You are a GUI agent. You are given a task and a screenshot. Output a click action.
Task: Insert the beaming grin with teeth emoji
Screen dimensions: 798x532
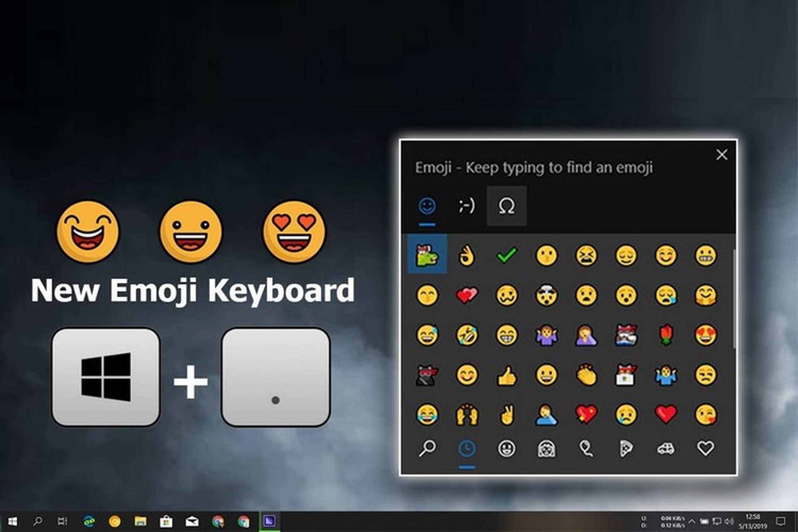pyautogui.click(x=507, y=335)
